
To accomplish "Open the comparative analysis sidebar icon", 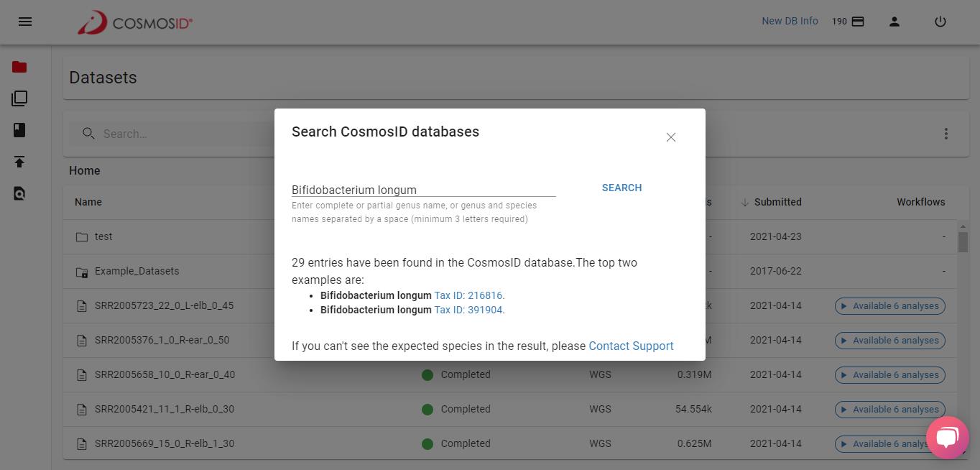I will [19, 98].
